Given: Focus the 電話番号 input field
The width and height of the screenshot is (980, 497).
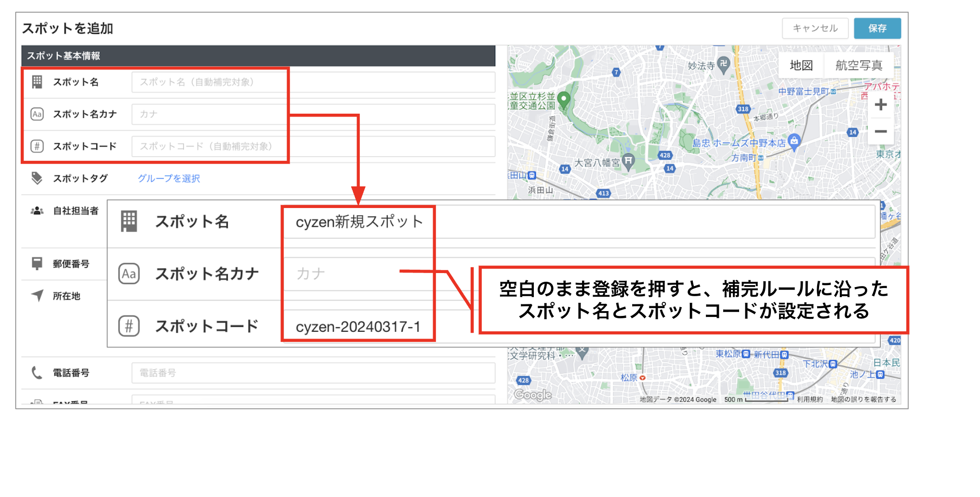Looking at the screenshot, I should 313,373.
